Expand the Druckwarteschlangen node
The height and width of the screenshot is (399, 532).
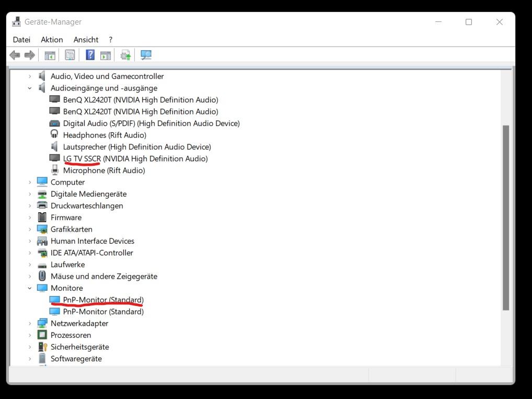click(30, 206)
